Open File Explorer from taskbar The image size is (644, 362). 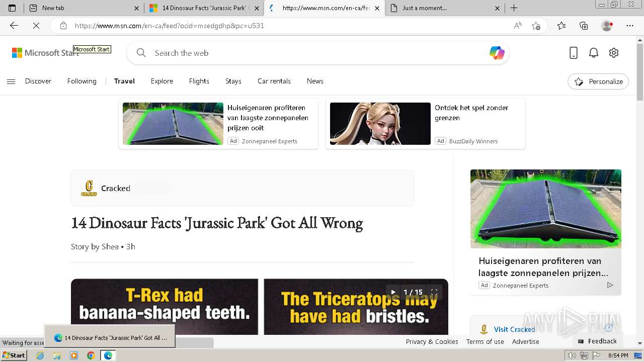tap(57, 355)
